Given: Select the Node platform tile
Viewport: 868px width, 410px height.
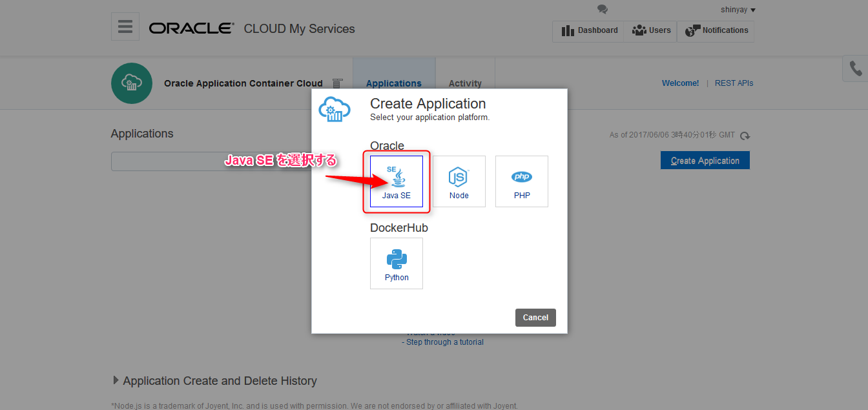Looking at the screenshot, I should [459, 181].
